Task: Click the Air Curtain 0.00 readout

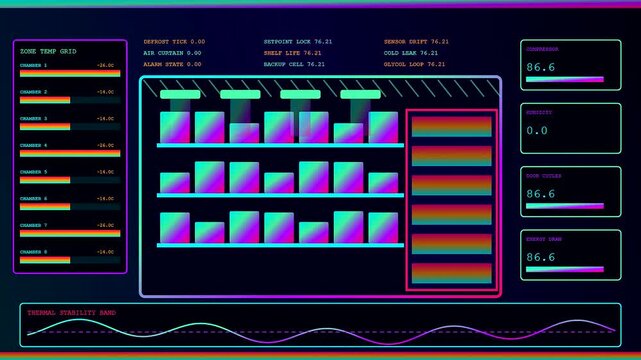Action: pyautogui.click(x=172, y=53)
